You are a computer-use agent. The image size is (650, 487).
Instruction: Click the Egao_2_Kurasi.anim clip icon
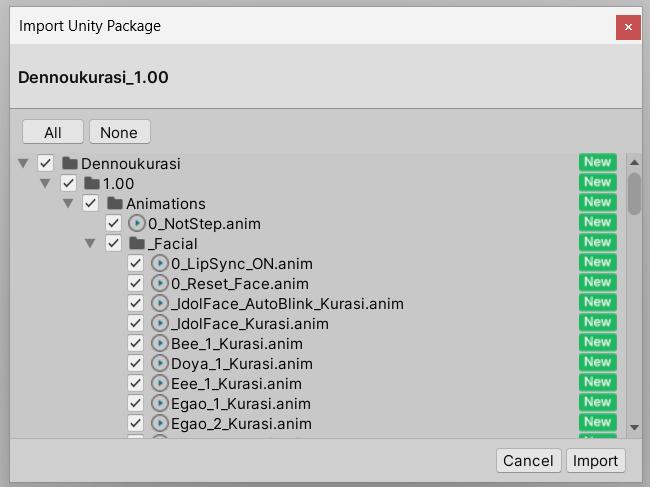pyautogui.click(x=160, y=423)
